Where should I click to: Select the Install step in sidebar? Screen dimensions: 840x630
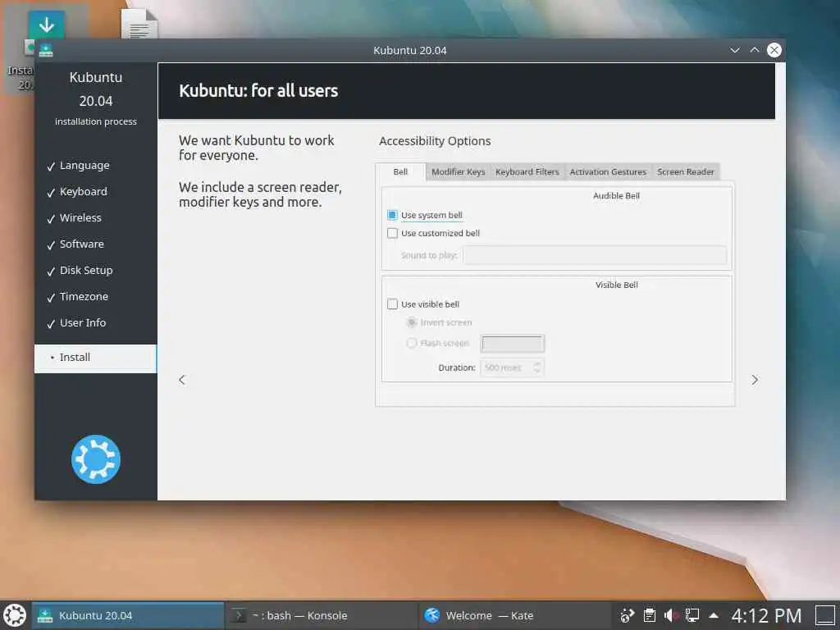(x=95, y=358)
